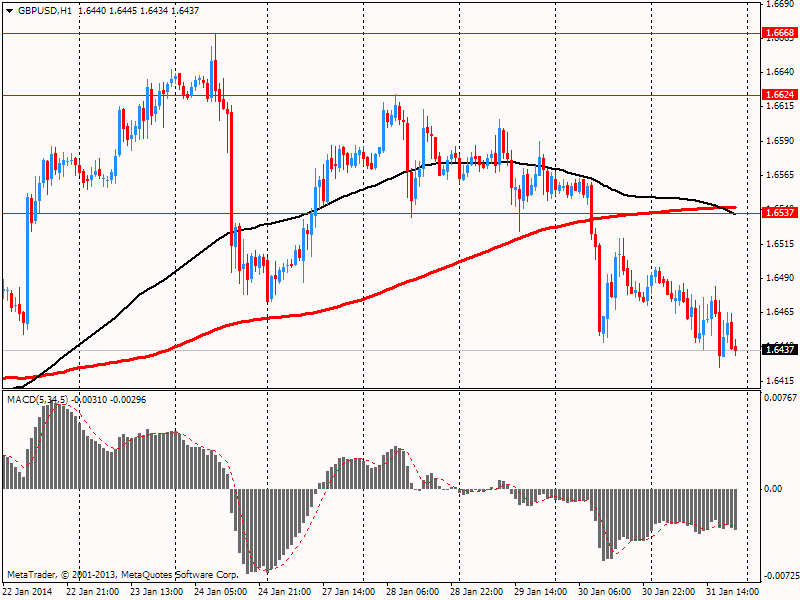
Task: Click the 1.6515 price scale value
Action: pyautogui.click(x=781, y=244)
